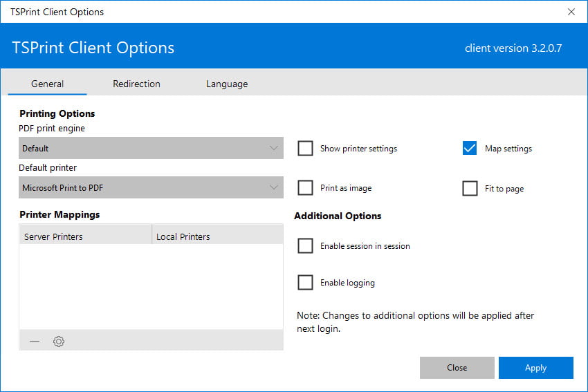The width and height of the screenshot is (588, 392).
Task: Tick the Print as image checkbox
Action: (305, 188)
